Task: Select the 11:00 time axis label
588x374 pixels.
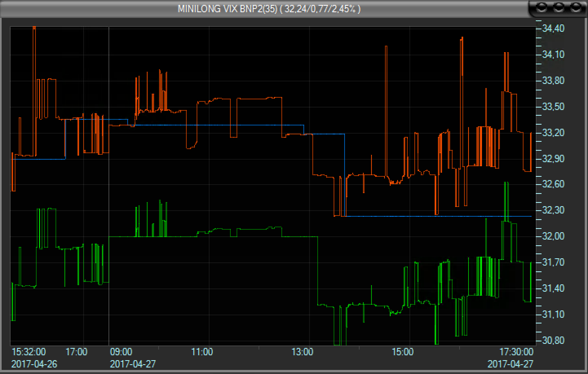Action: 202,352
